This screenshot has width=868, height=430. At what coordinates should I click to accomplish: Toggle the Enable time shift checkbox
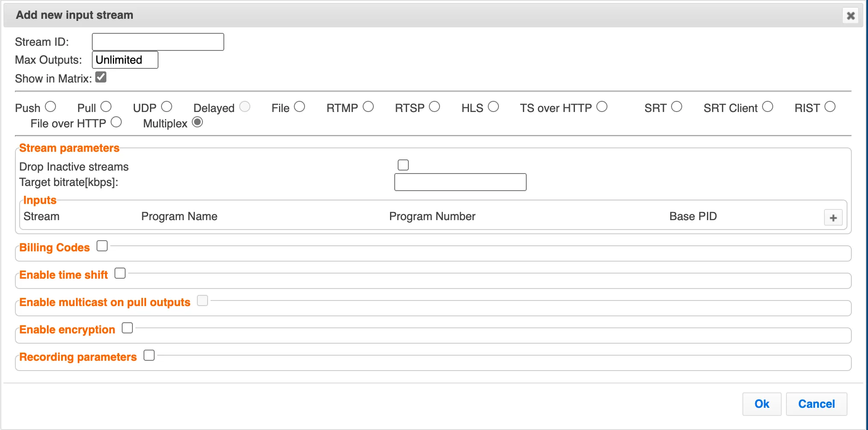point(120,273)
